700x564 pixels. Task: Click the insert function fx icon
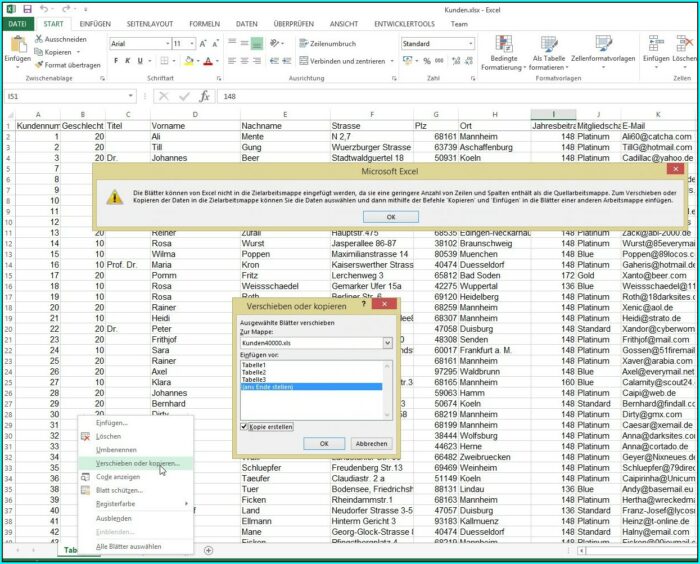[x=204, y=96]
